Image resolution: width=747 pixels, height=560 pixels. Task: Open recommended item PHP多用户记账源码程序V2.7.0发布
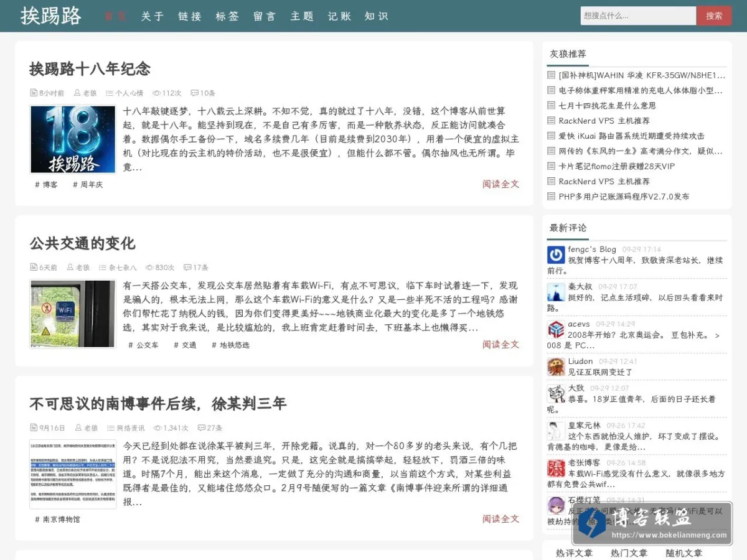pos(624,197)
